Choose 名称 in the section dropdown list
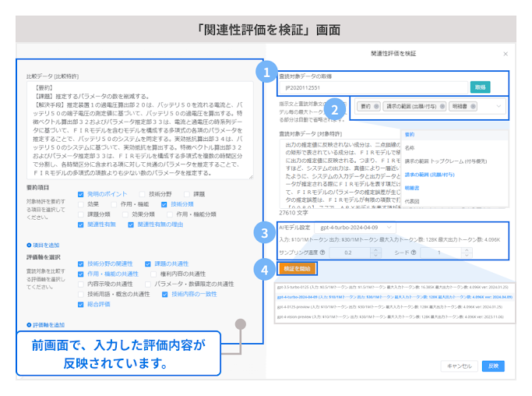Viewport: 532px width, 396px height. tap(410, 147)
